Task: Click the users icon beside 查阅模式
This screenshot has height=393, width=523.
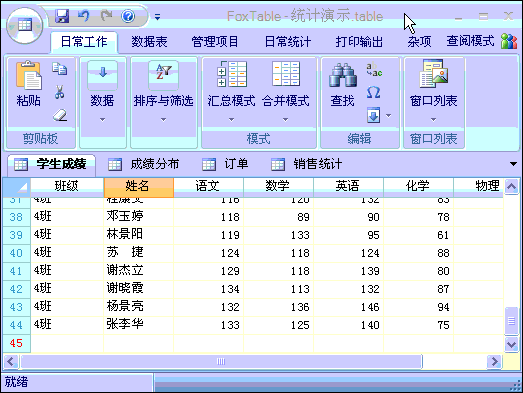Action: [509, 41]
